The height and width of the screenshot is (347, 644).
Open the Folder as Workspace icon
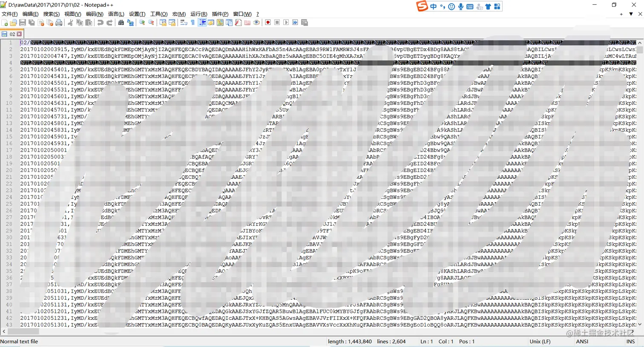click(247, 23)
